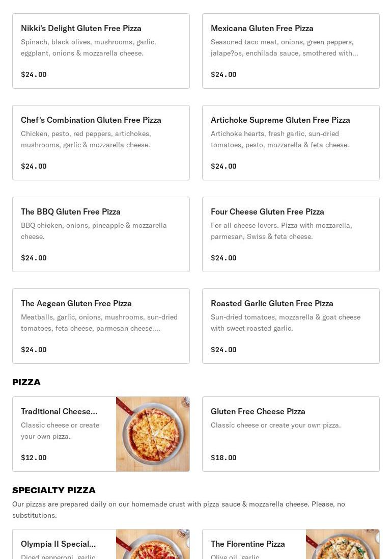Open Four Cheese Gluten Free Pizza item
Image resolution: width=392 pixels, height=559 pixels.
(x=267, y=212)
